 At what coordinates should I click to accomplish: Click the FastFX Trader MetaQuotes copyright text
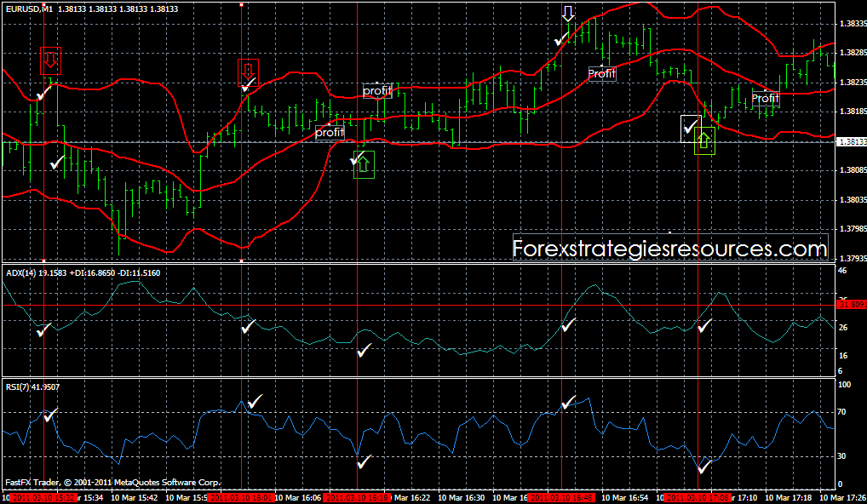112,483
